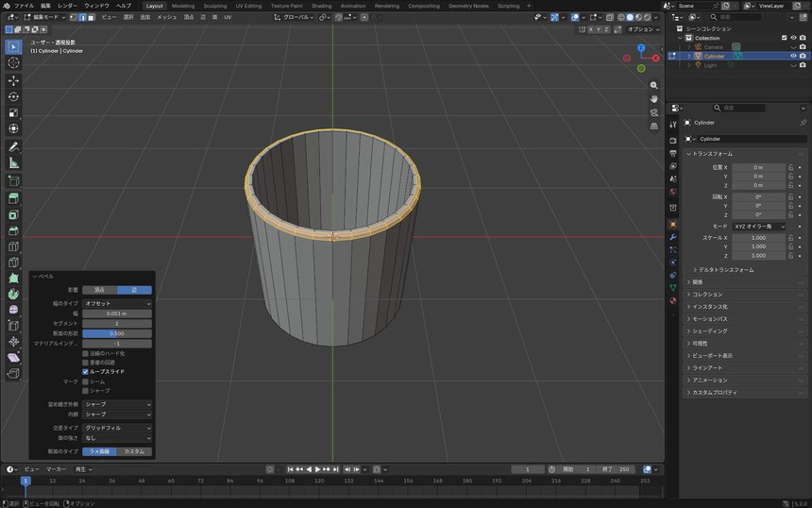Switch to the Sculpting workspace tab
Image resolution: width=812 pixels, height=508 pixels.
click(215, 6)
